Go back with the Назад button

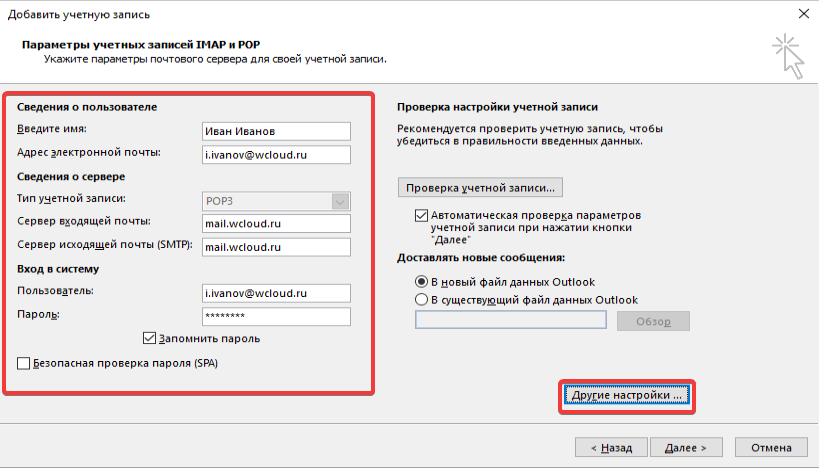point(610,447)
